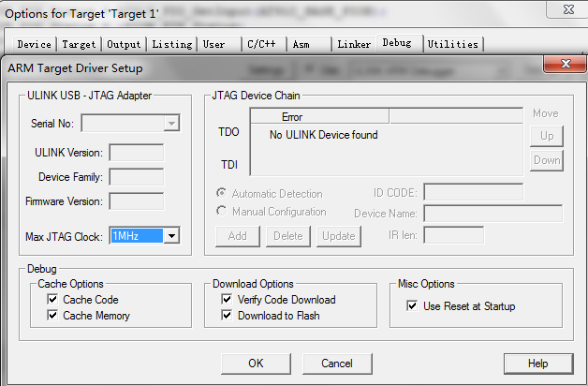Select the Debug tab
The image size is (588, 386).
(x=400, y=43)
